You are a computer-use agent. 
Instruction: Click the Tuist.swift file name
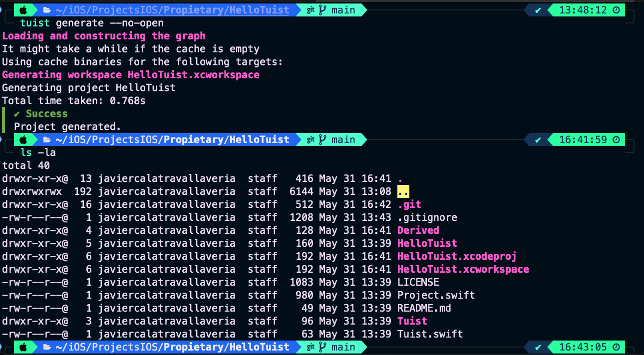430,334
